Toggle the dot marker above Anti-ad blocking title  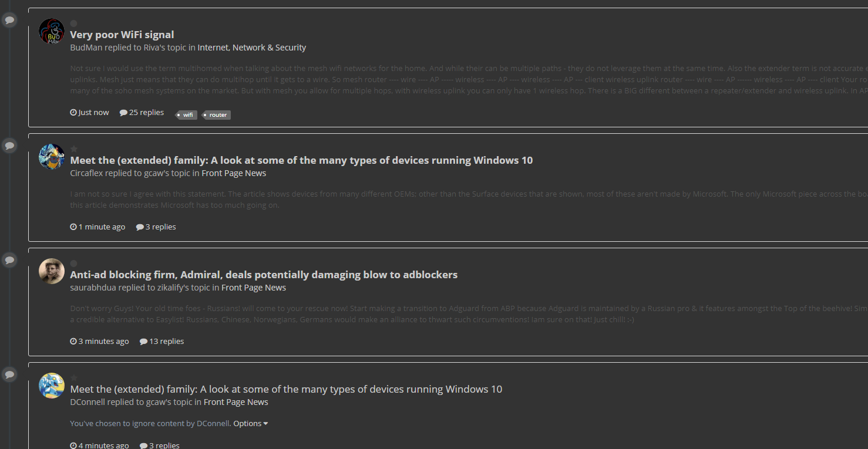(x=74, y=264)
